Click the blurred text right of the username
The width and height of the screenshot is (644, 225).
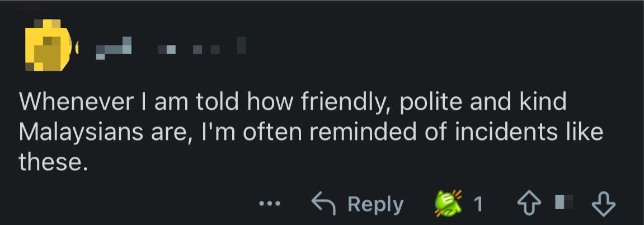point(201,48)
